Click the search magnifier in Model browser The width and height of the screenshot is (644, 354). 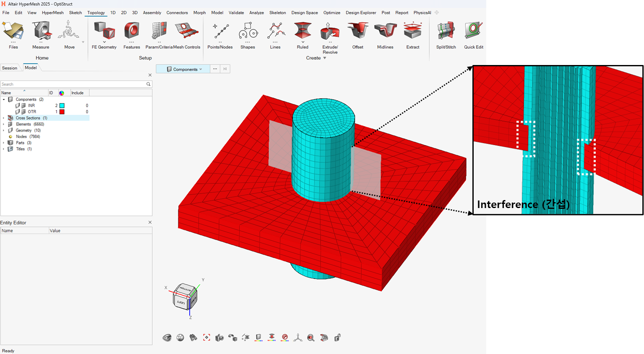pos(149,84)
